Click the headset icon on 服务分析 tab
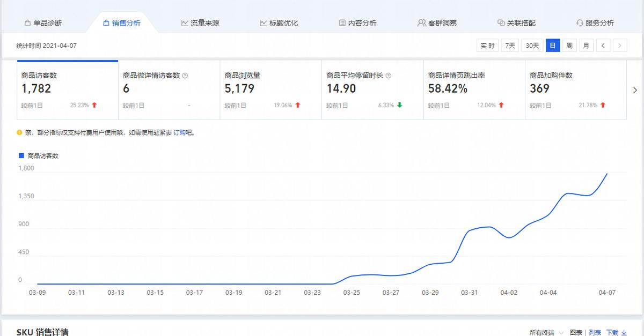 (x=579, y=23)
